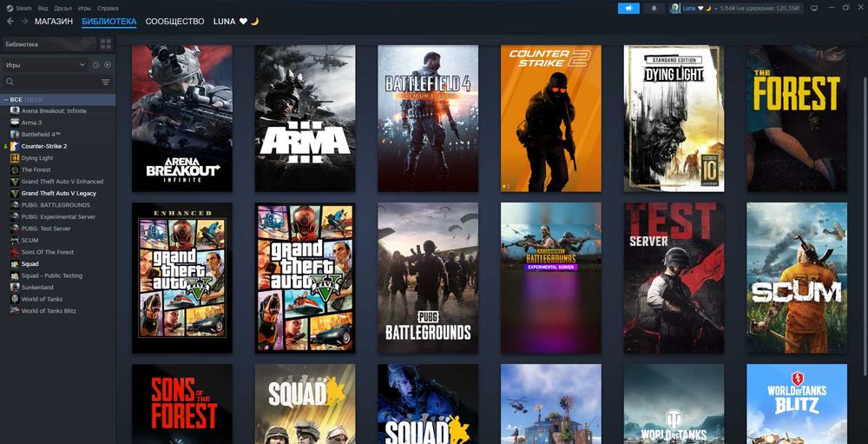Expand the Luna account dropdown
The width and height of the screenshot is (868, 444).
716,9
